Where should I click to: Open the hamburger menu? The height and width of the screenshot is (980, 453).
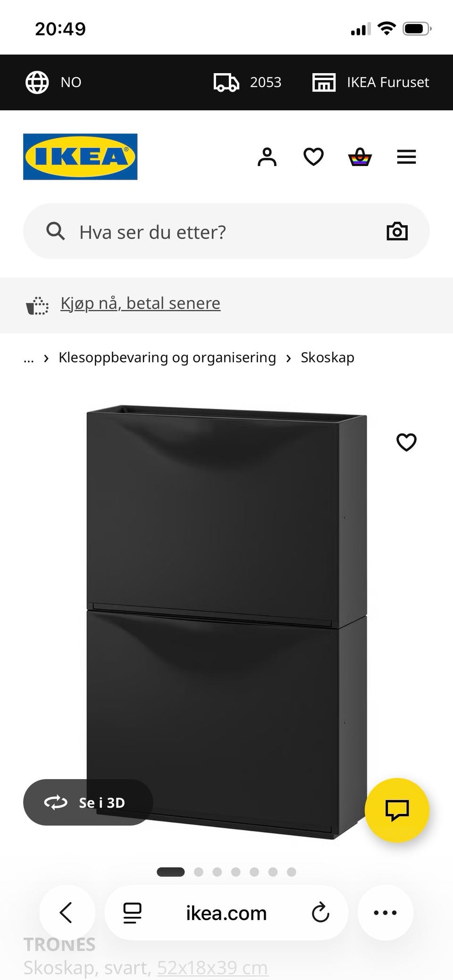click(406, 157)
